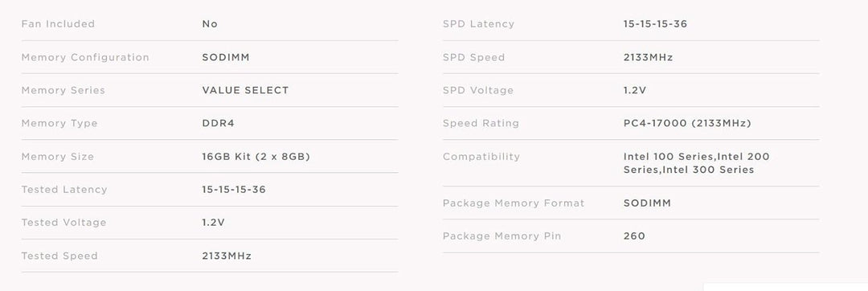Image resolution: width=868 pixels, height=291 pixels.
Task: Click the Memory Size label
Action: [58, 157]
